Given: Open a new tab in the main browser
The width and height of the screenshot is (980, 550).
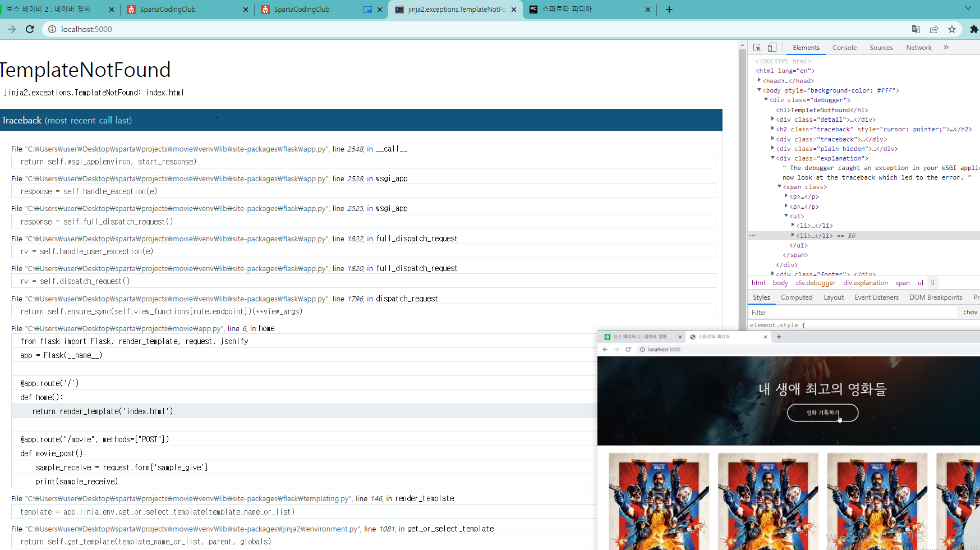Looking at the screenshot, I should pyautogui.click(x=669, y=10).
